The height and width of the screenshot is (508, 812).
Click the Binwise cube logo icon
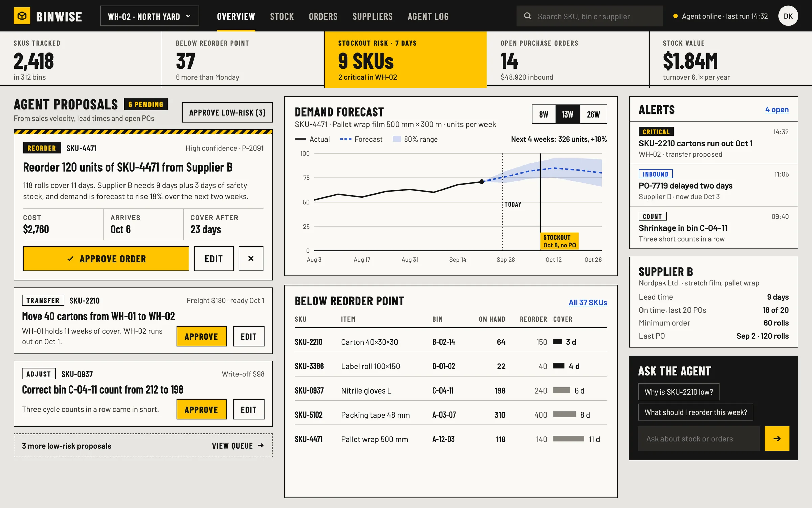(22, 16)
